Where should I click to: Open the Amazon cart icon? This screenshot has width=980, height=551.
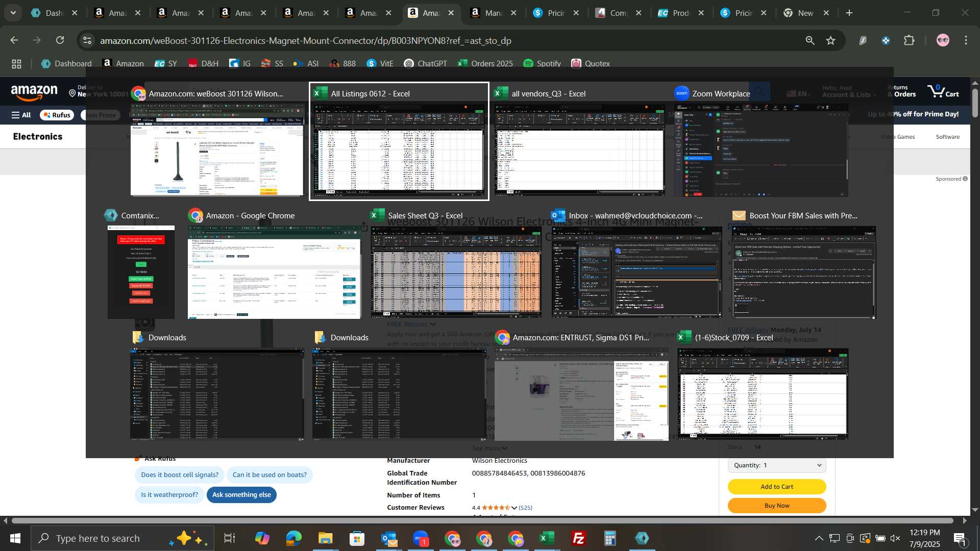(x=943, y=92)
